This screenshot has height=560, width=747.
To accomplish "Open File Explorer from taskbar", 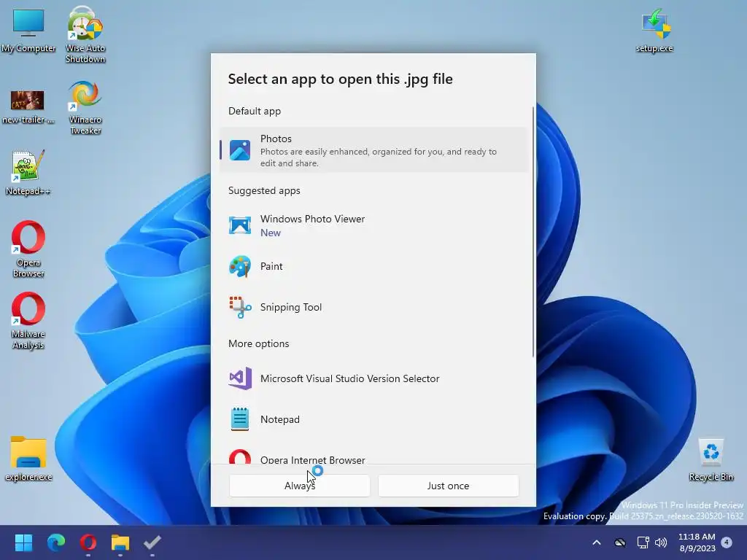I will 120,542.
